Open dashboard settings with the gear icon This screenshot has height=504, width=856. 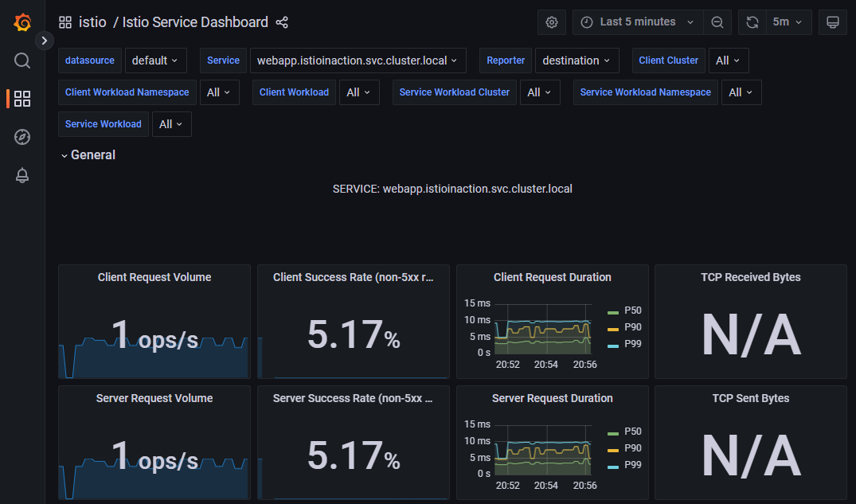pyautogui.click(x=551, y=22)
